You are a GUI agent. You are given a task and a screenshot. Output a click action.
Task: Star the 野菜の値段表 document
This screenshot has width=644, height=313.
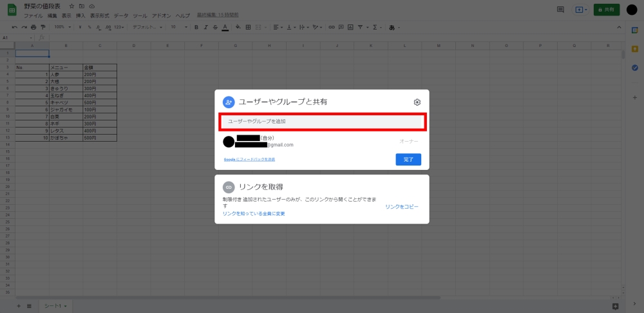pyautogui.click(x=72, y=6)
